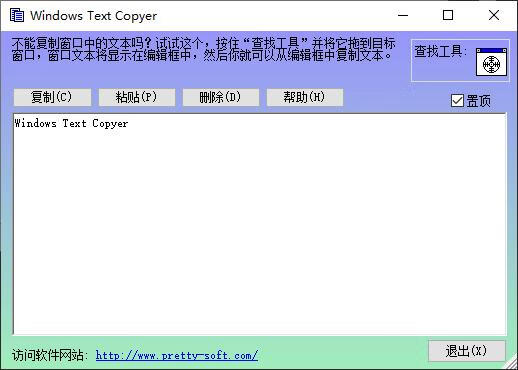This screenshot has width=518, height=370.
Task: Click the 粘贴(P) paste button
Action: pos(136,97)
